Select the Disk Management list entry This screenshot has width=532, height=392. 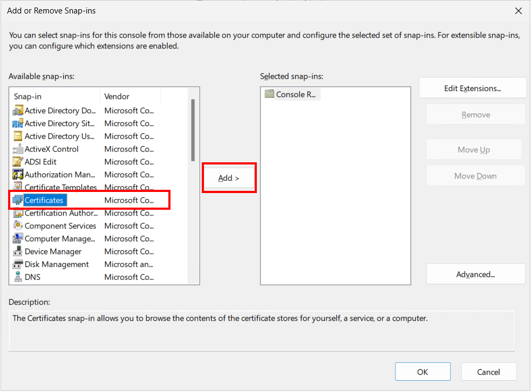pyautogui.click(x=83, y=265)
